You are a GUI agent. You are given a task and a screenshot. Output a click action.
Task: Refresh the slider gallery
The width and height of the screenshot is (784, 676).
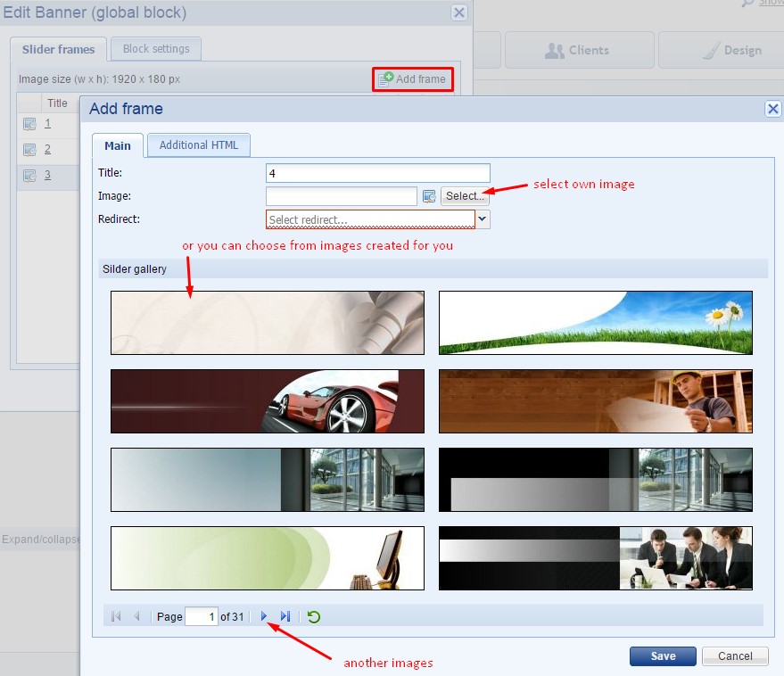point(313,616)
